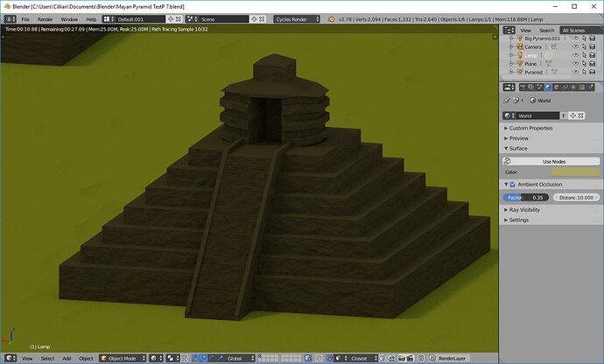Switch to World properties tab

coord(548,87)
